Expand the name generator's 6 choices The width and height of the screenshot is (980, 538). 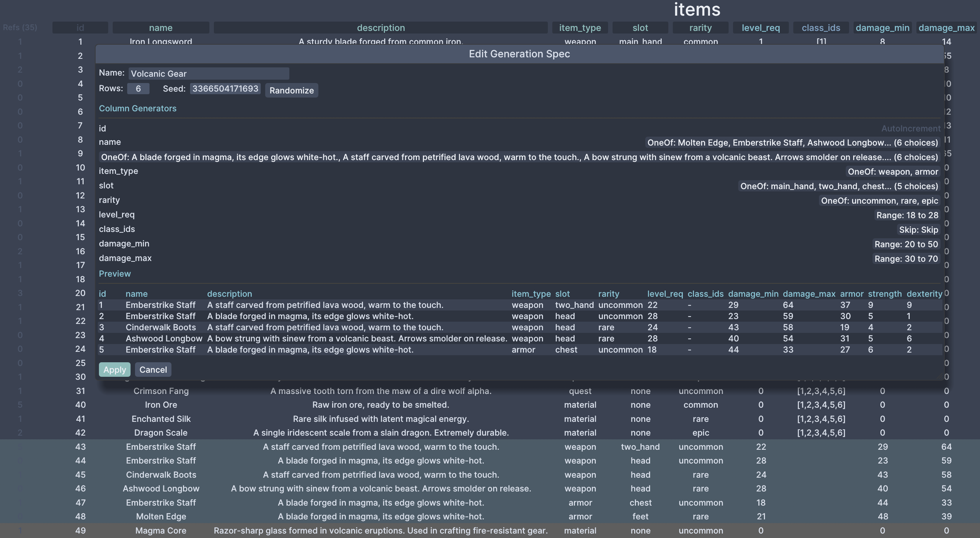click(792, 142)
